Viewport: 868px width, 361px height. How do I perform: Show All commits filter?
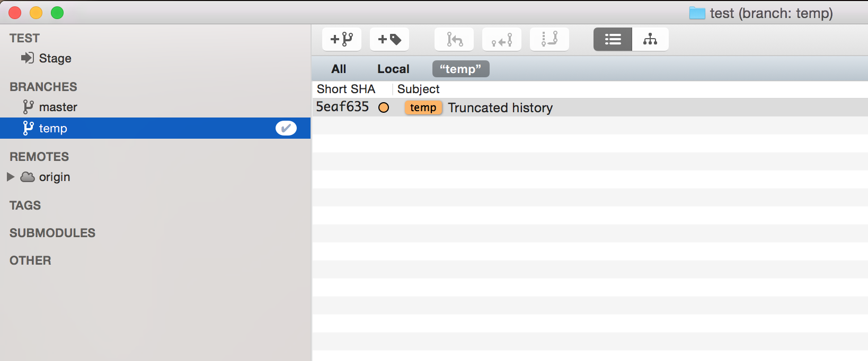pyautogui.click(x=339, y=69)
